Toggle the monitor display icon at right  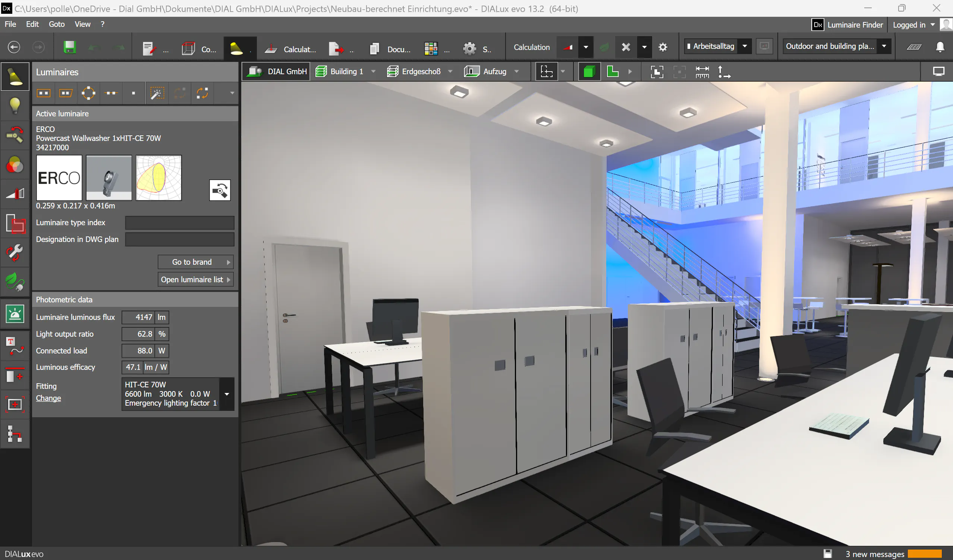pos(938,72)
